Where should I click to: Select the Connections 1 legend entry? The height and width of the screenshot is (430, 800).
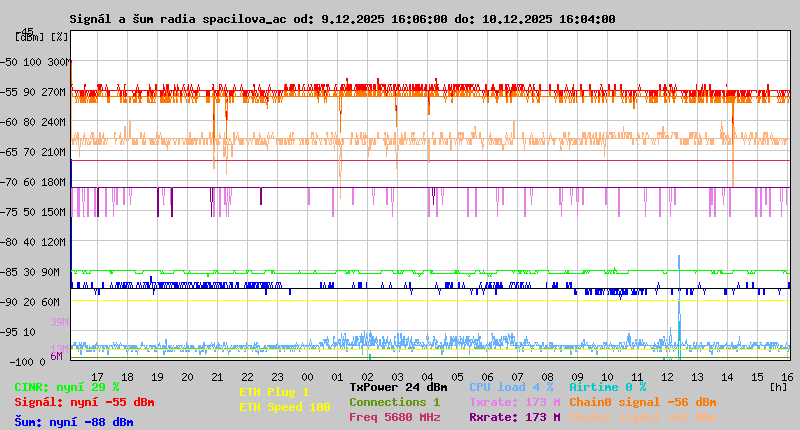pyautogui.click(x=394, y=402)
